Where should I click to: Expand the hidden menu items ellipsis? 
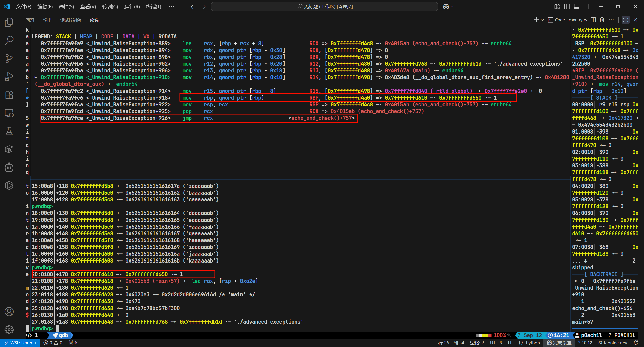click(x=171, y=7)
